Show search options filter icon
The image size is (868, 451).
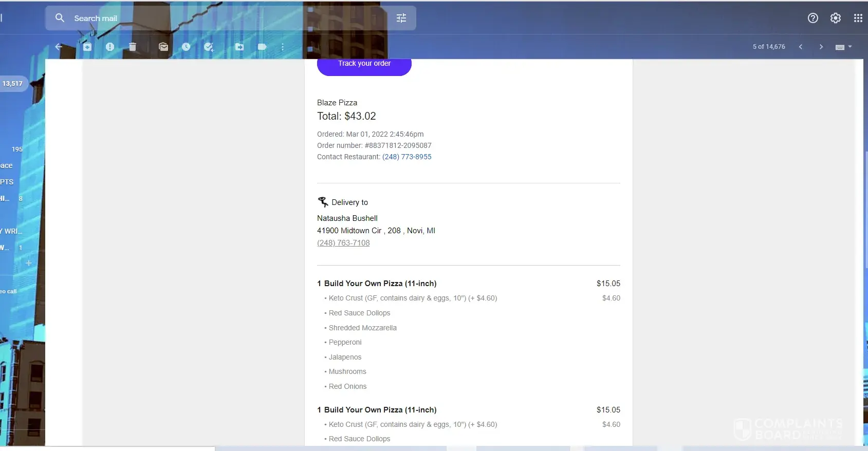(401, 18)
